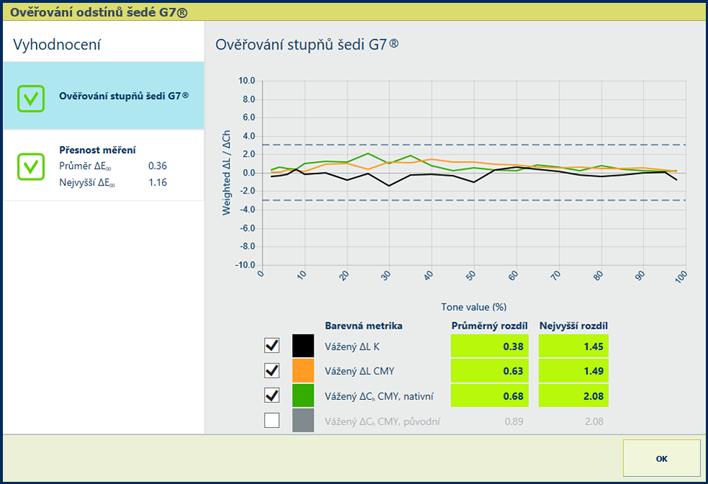
Task: Click Nejvyšší rozdíl column header
Action: coord(573,326)
